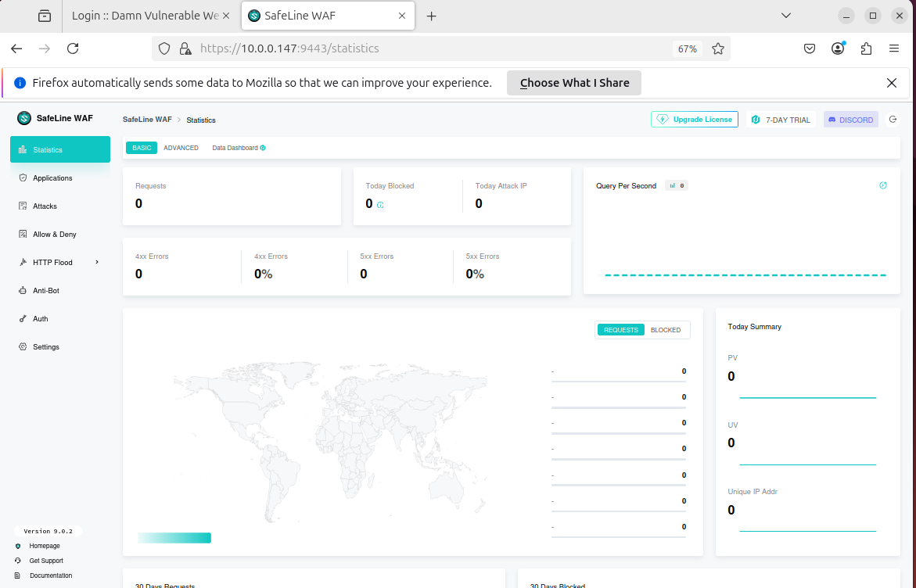Switch to the Damn Vulnerable Web Login tab

145,16
